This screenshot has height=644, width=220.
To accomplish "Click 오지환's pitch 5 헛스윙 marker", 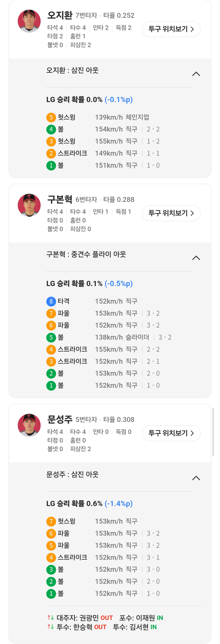I will [x=51, y=117].
